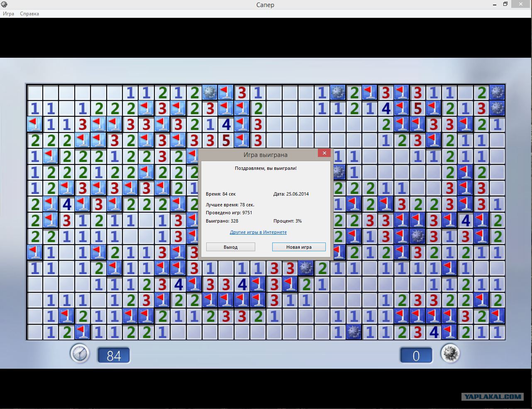Click the Дата: 25.06.2014 text

pyautogui.click(x=291, y=194)
